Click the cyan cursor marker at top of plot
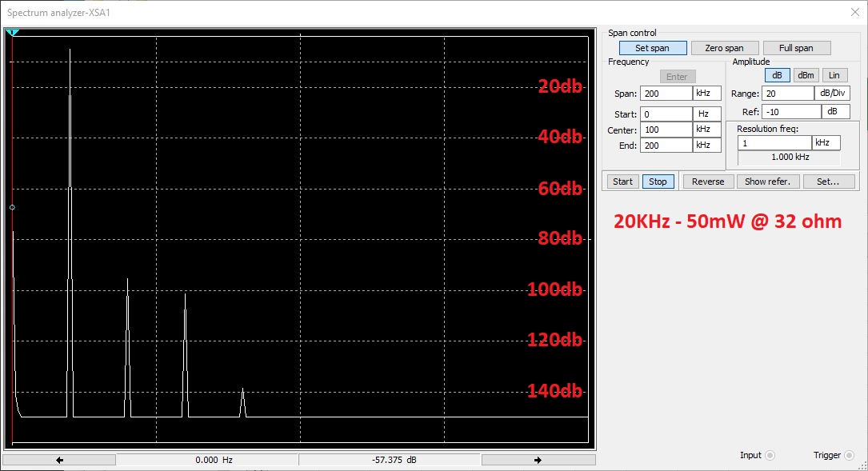 coord(13,33)
